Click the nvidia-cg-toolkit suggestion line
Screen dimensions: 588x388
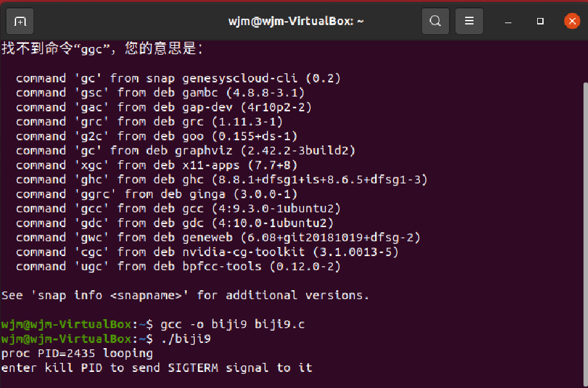(x=207, y=252)
